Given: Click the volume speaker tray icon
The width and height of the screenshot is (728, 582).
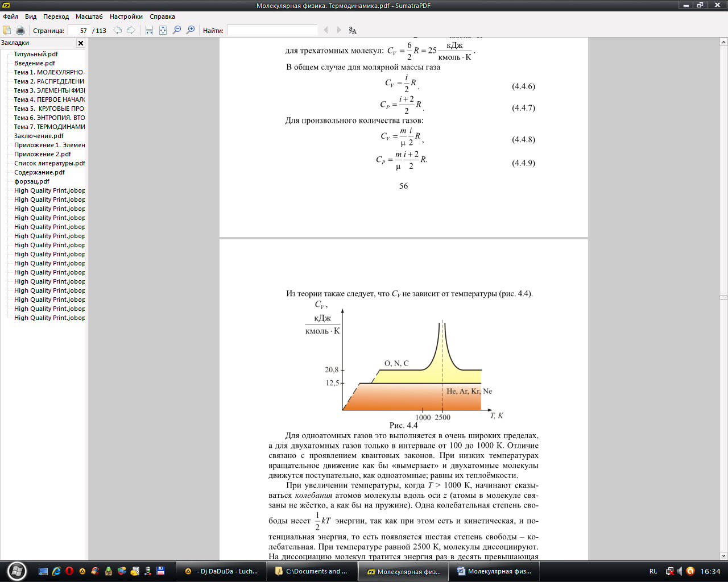Looking at the screenshot, I should point(680,571).
